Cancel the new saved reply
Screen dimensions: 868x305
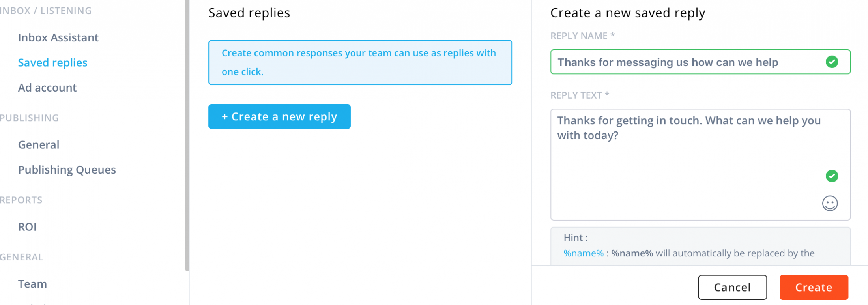732,287
